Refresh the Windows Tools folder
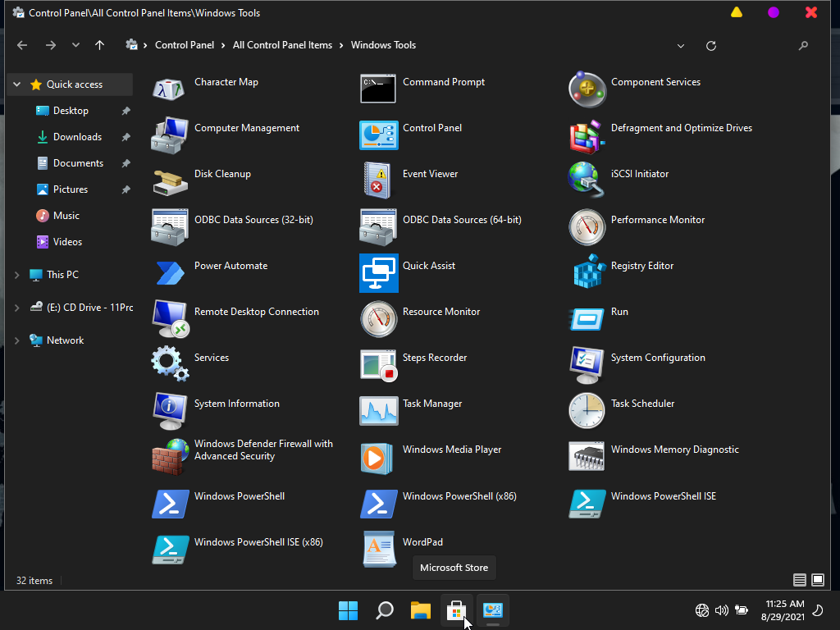 pyautogui.click(x=711, y=46)
